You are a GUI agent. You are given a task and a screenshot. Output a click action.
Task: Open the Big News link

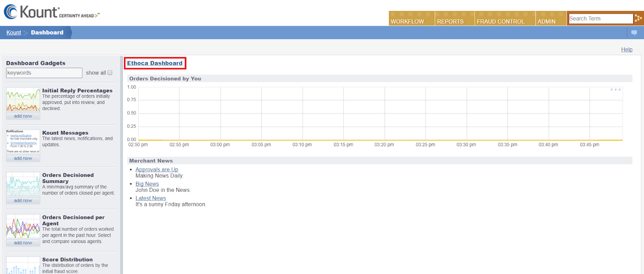(x=147, y=184)
